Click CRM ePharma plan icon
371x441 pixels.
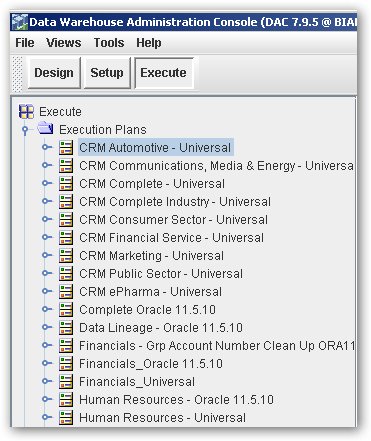(x=66, y=291)
